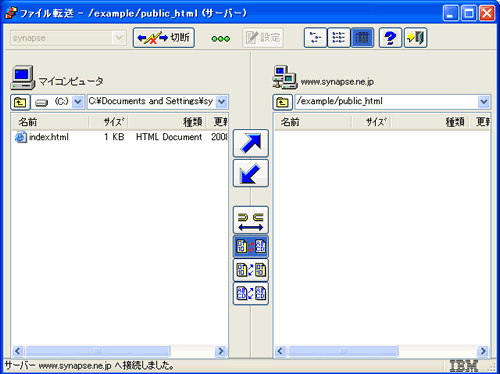Switch to list view icon
The width and height of the screenshot is (500, 374).
[x=339, y=38]
